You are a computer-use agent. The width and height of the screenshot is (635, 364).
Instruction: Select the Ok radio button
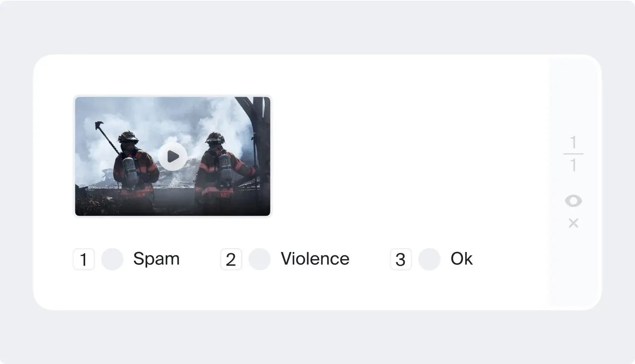pyautogui.click(x=429, y=259)
